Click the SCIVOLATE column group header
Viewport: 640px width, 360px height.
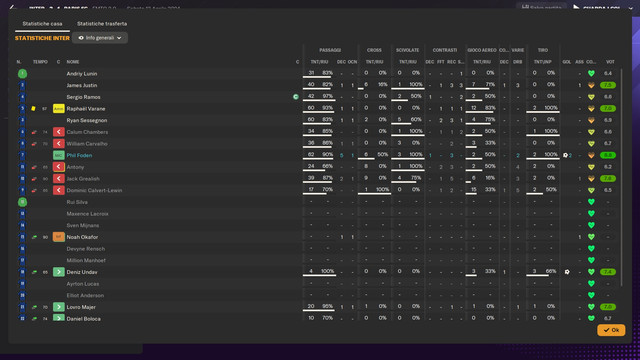(x=407, y=50)
